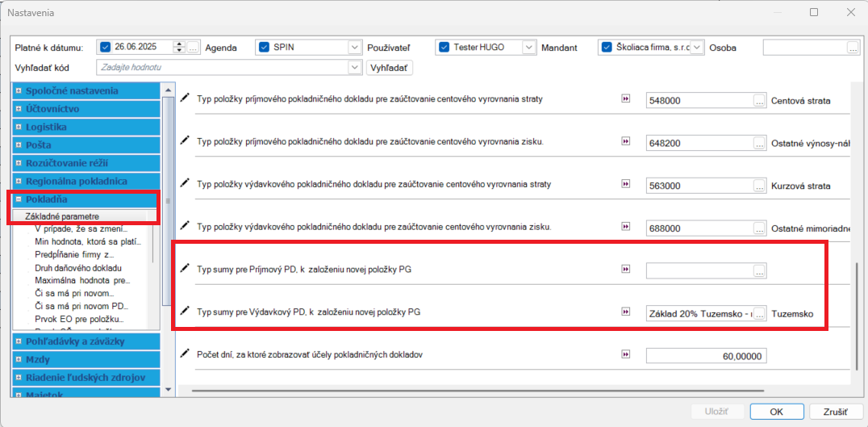
Task: Toggle the Používateľ Tester HUGO checkbox
Action: [x=444, y=47]
